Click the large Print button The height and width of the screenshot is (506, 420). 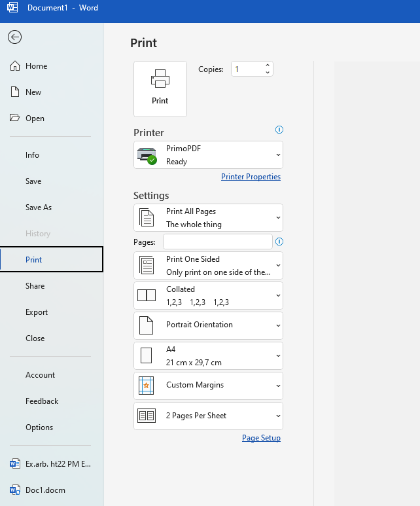[160, 89]
